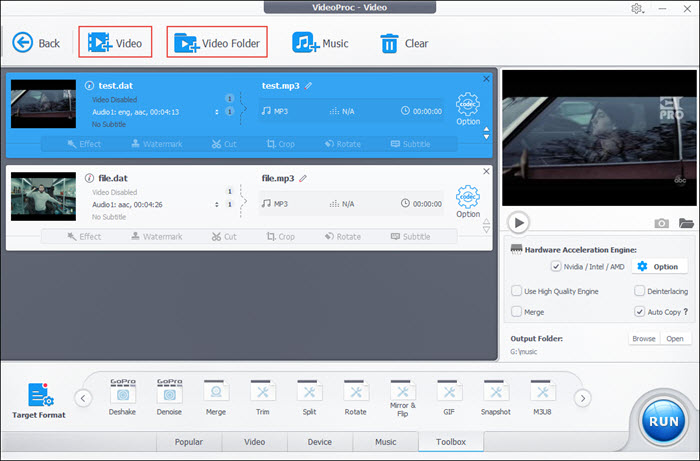This screenshot has height=461, width=700.
Task: Open Subtitle for file.dat
Action: 410,236
